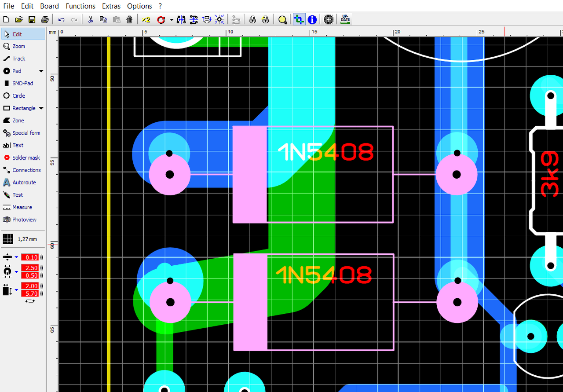Click the dotted circular pattern icon
This screenshot has width=563, height=392.
329,19
